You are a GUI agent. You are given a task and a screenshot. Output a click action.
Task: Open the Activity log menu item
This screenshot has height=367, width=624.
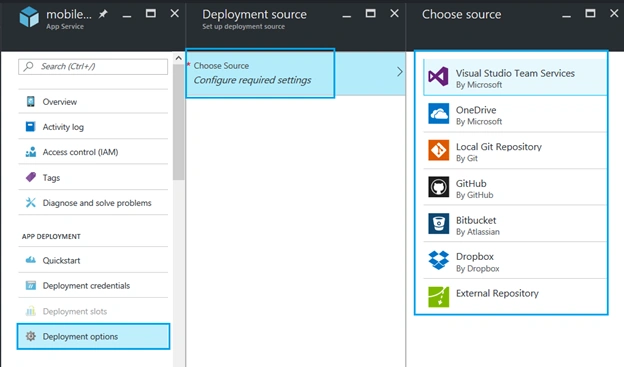[93, 127]
